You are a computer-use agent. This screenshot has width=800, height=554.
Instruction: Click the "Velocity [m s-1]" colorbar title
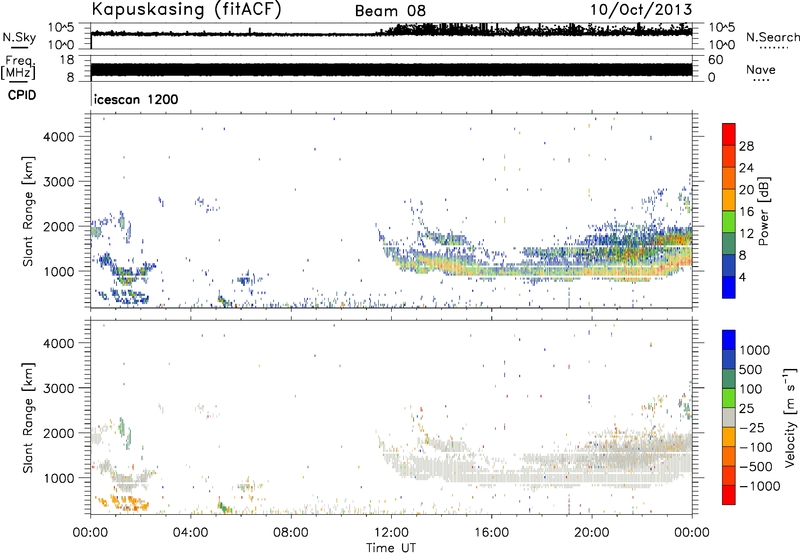pos(790,417)
